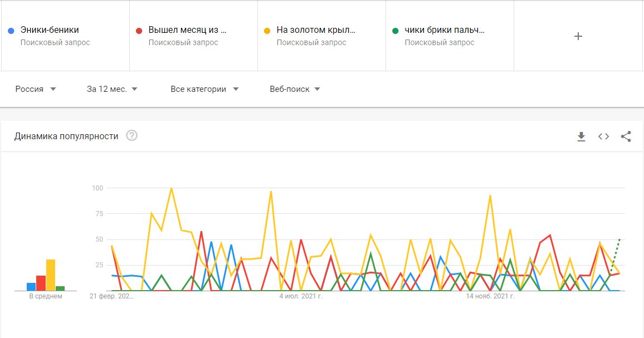Click the В среднем label
The image size is (644, 338).
(46, 296)
